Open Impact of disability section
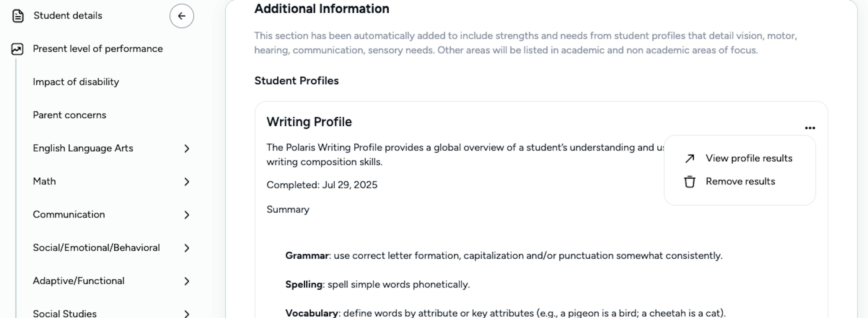 pos(76,82)
